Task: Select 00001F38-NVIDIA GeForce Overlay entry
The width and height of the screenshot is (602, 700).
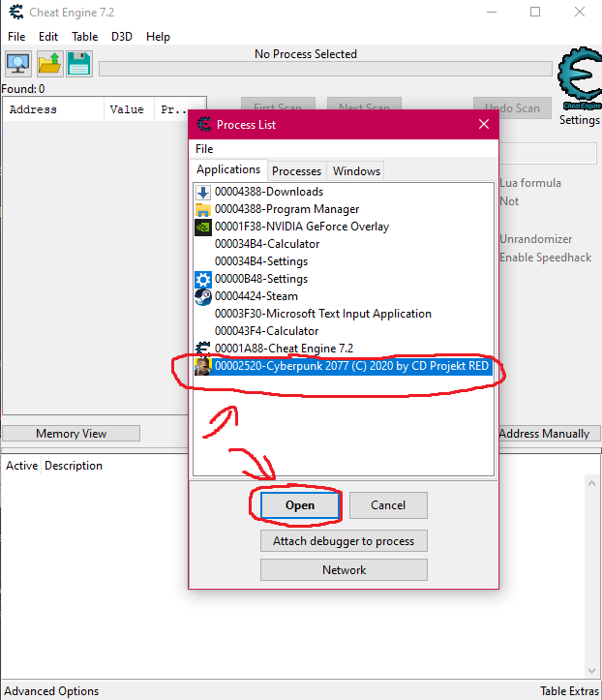Action: pyautogui.click(x=344, y=227)
